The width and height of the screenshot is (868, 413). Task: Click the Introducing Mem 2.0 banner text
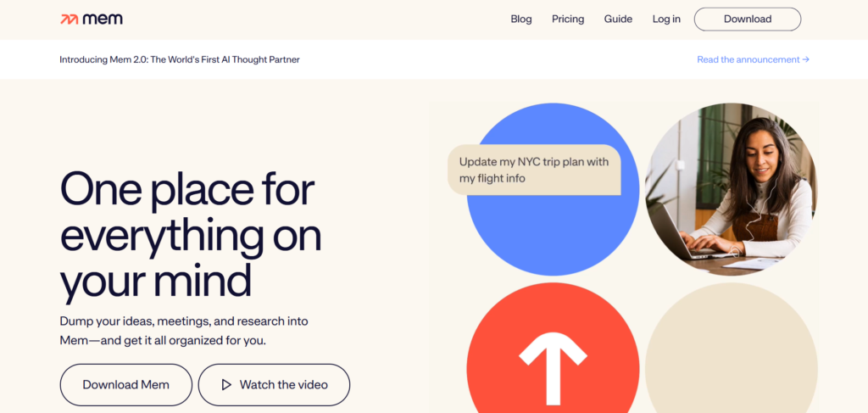pyautogui.click(x=179, y=60)
